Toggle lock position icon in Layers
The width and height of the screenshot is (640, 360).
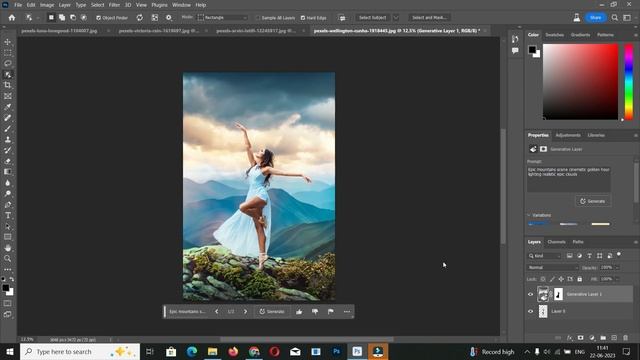pos(561,279)
